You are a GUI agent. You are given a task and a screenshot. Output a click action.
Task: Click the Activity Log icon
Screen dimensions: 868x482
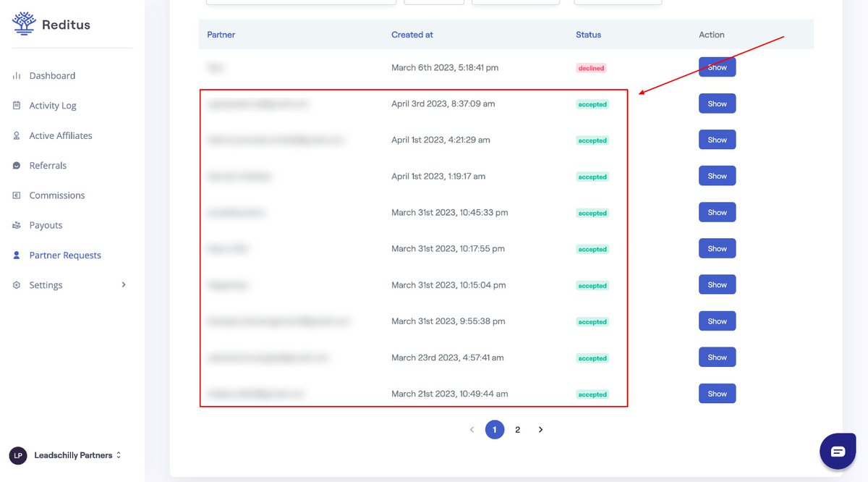tap(17, 105)
